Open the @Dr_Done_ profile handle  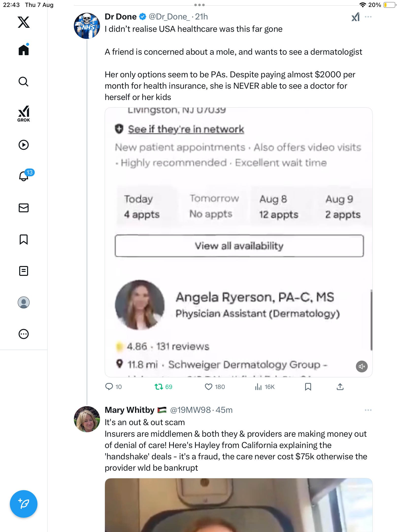click(169, 17)
